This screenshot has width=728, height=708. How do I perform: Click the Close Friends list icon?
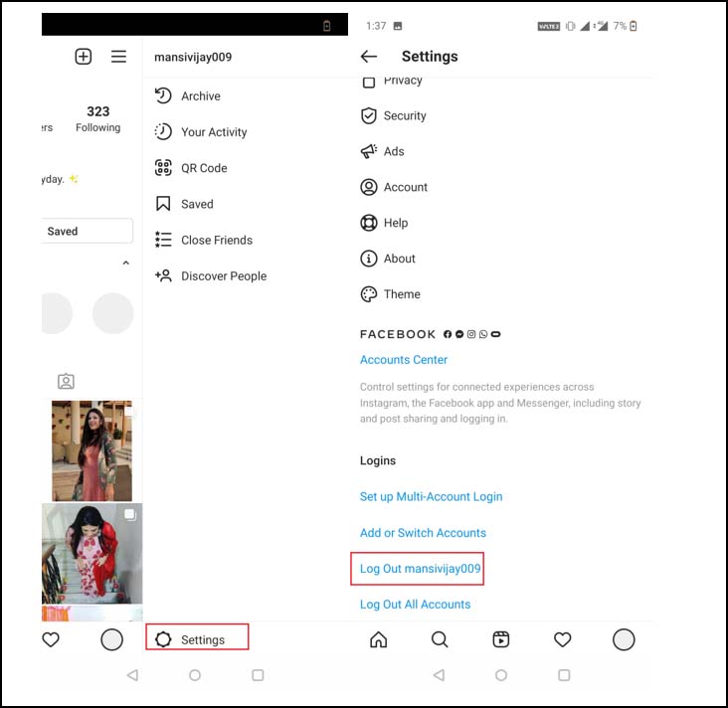coord(163,240)
